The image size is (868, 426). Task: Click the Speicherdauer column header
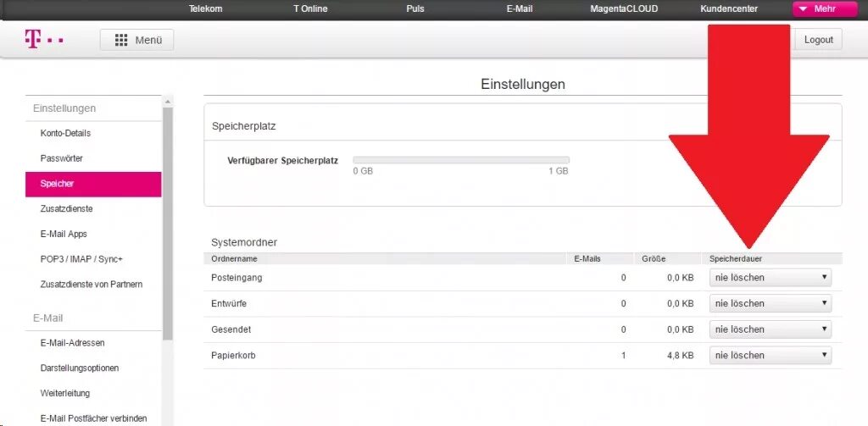[x=736, y=258]
